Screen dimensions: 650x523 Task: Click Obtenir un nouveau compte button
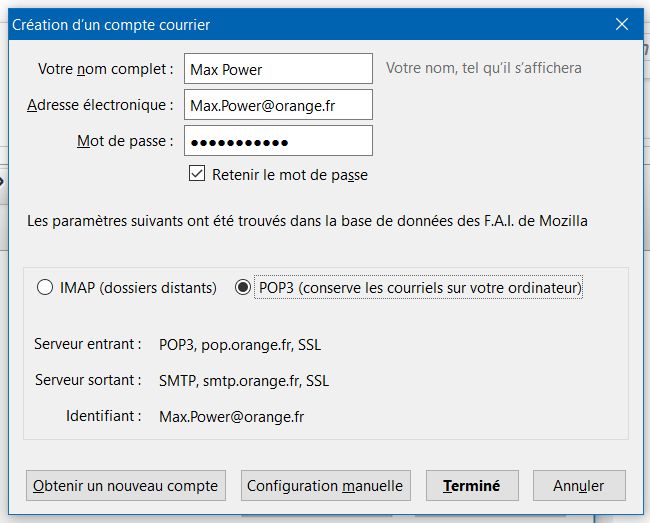click(126, 486)
